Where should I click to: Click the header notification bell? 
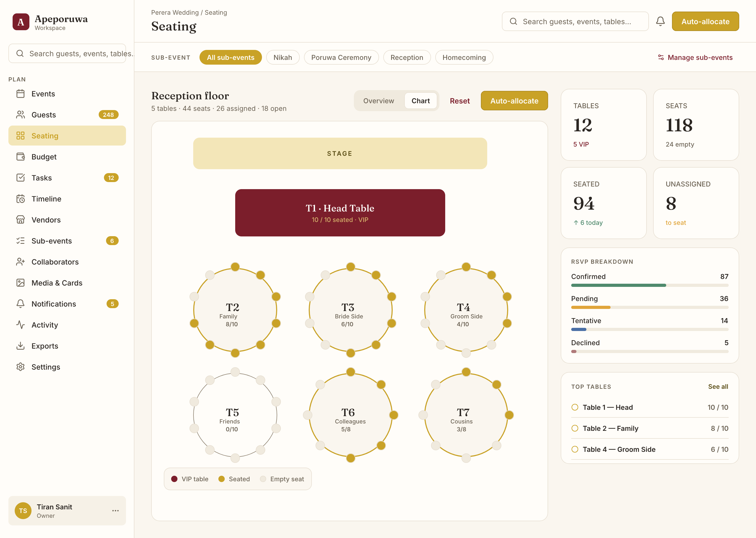[x=660, y=22]
